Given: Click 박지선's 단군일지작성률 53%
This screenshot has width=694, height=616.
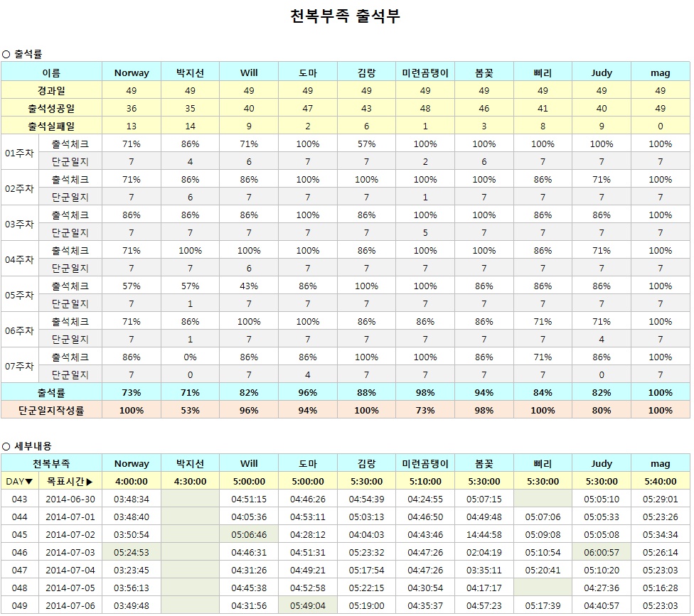Looking at the screenshot, I should point(190,410).
